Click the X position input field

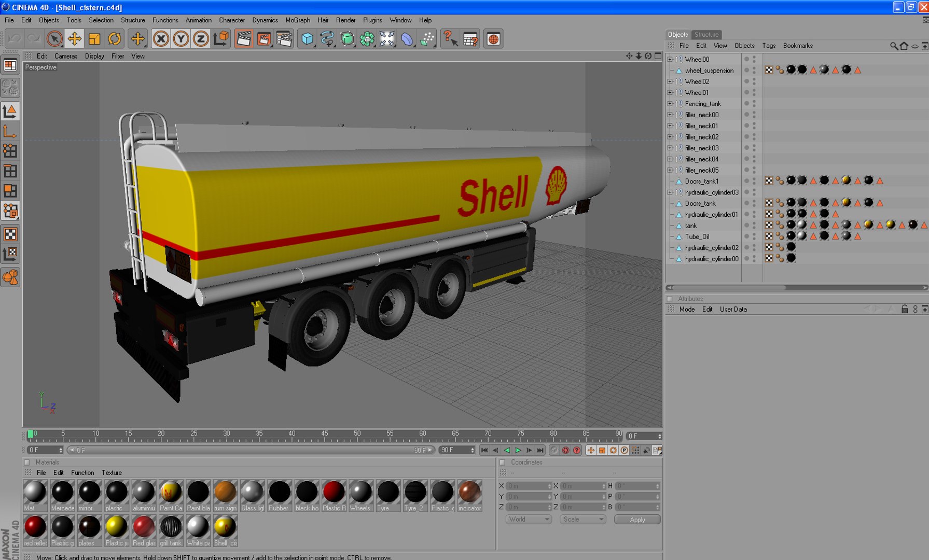529,486
